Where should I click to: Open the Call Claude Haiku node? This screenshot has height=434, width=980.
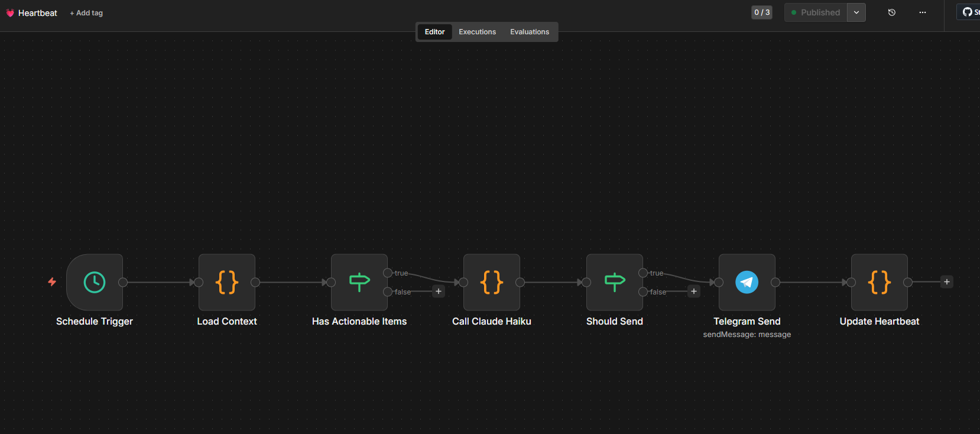pyautogui.click(x=492, y=283)
